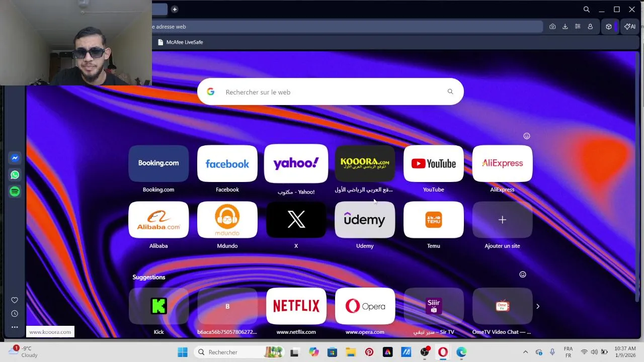Open the Mdundo speed dial tile
Viewport: 644px width, 362px height.
click(227, 220)
